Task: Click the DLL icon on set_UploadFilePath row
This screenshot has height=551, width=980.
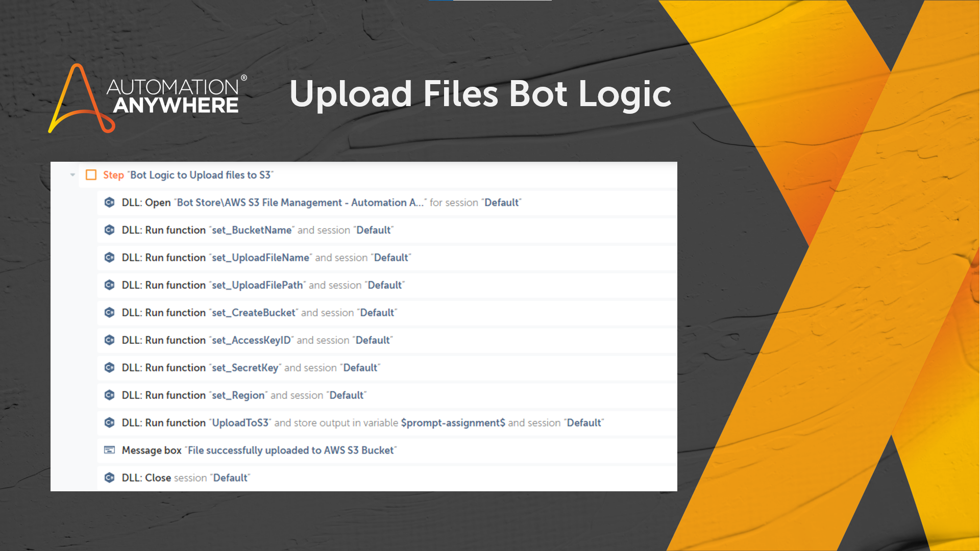Action: (109, 285)
